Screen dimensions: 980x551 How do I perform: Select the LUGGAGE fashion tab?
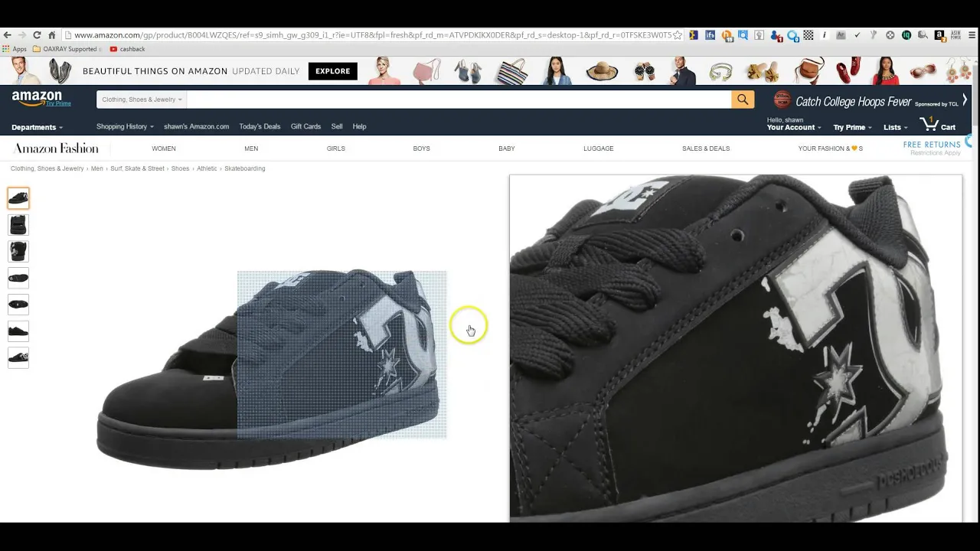[599, 148]
